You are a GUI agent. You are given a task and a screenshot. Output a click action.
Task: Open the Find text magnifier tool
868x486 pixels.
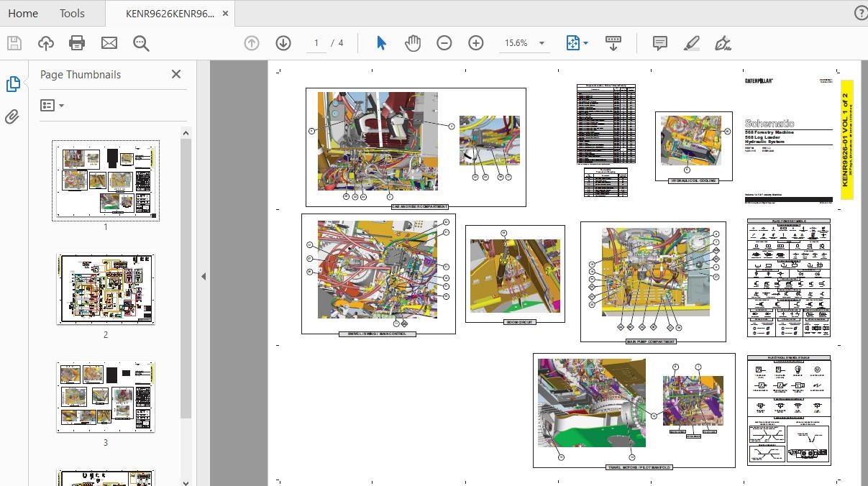pos(141,43)
